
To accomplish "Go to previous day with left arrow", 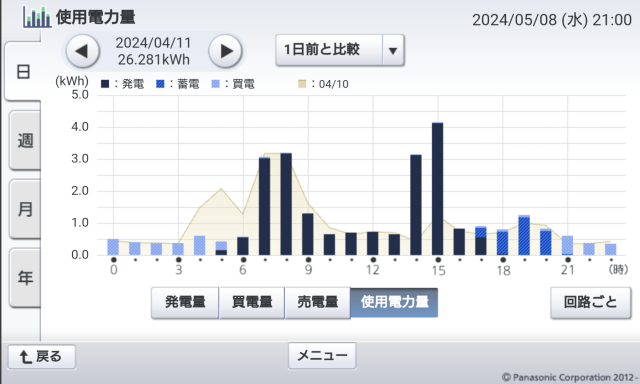I will [x=83, y=51].
